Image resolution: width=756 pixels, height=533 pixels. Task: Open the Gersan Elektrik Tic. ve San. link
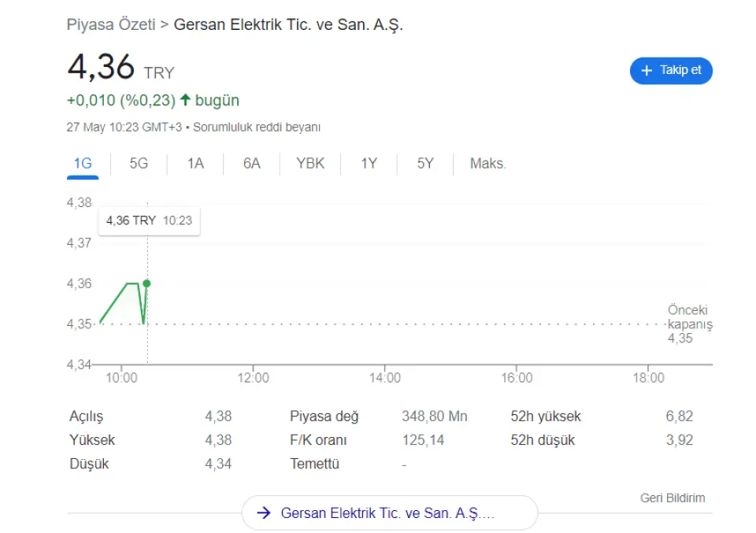(x=388, y=513)
